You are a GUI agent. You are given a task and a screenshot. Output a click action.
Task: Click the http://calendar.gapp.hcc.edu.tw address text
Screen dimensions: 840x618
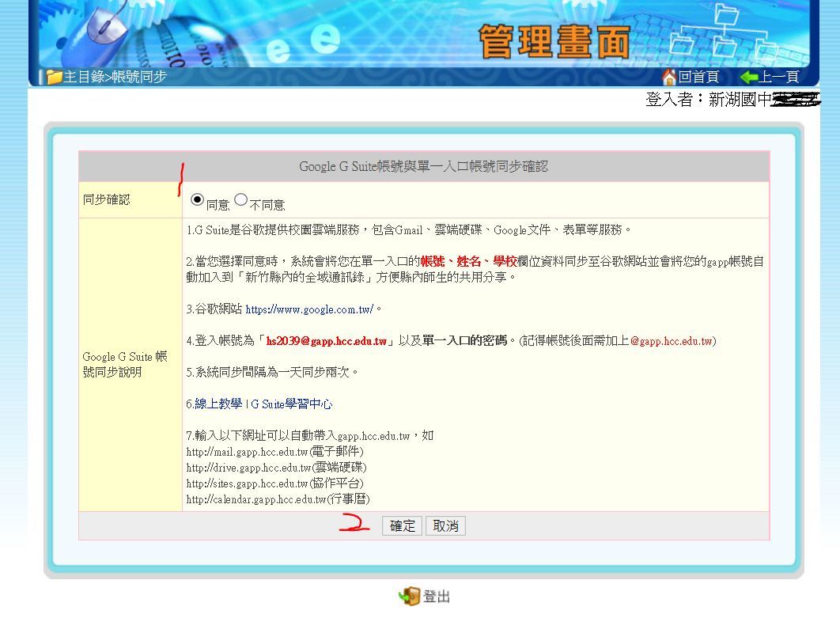pyautogui.click(x=256, y=499)
